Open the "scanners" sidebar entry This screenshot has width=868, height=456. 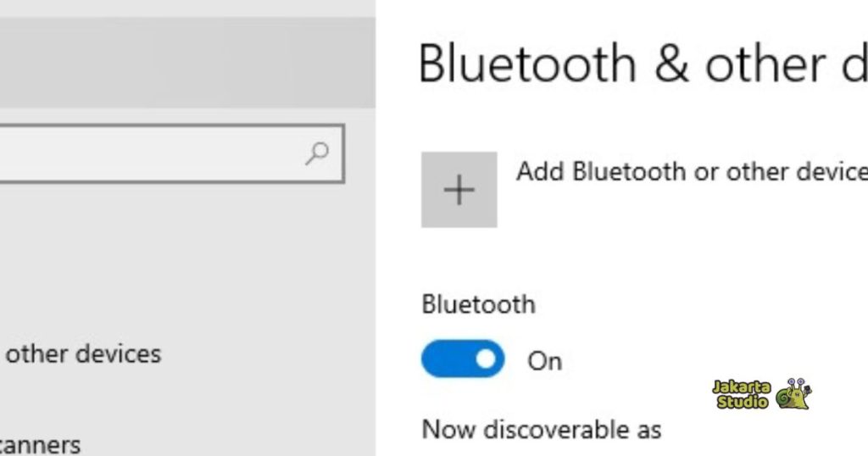(x=41, y=445)
